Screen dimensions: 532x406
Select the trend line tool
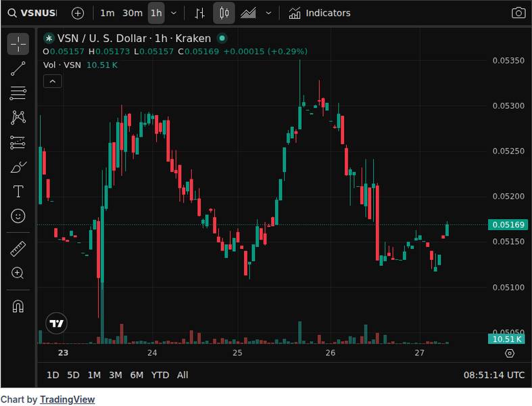[18, 68]
